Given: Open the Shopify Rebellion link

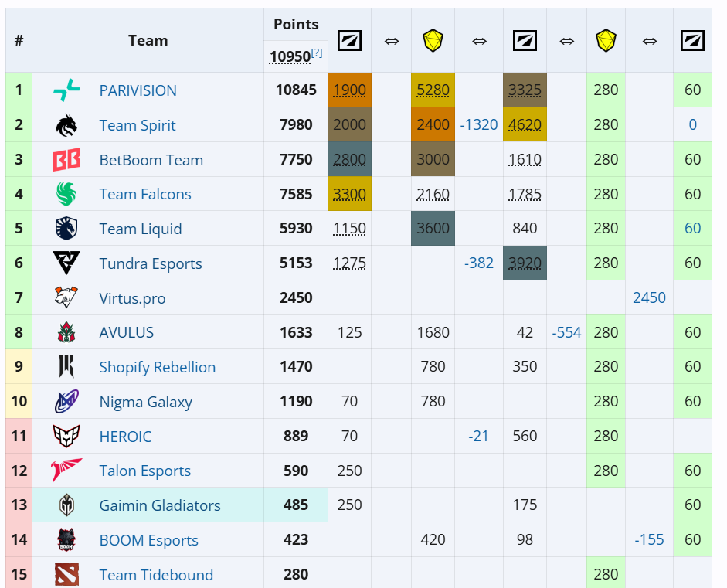Looking at the screenshot, I should pos(157,367).
